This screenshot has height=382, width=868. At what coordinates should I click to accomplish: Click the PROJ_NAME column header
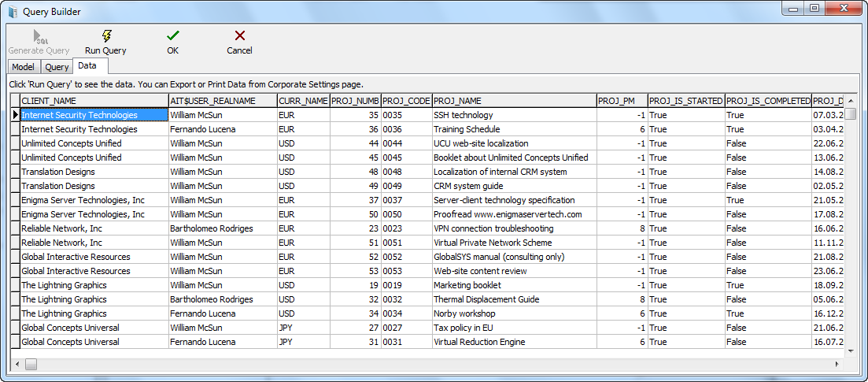[x=514, y=101]
